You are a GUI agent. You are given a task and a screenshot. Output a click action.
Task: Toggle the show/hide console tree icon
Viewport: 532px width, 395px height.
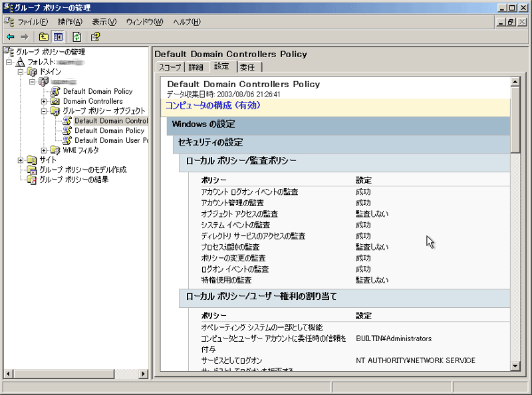pos(58,37)
